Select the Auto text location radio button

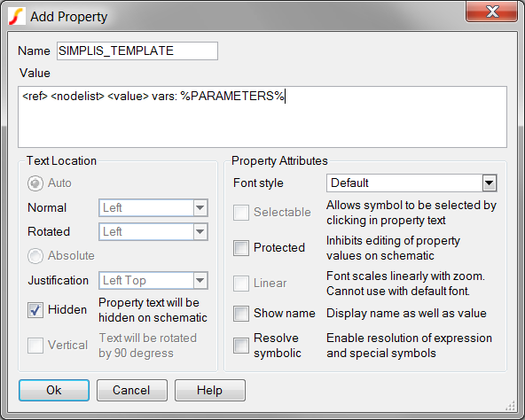35,183
